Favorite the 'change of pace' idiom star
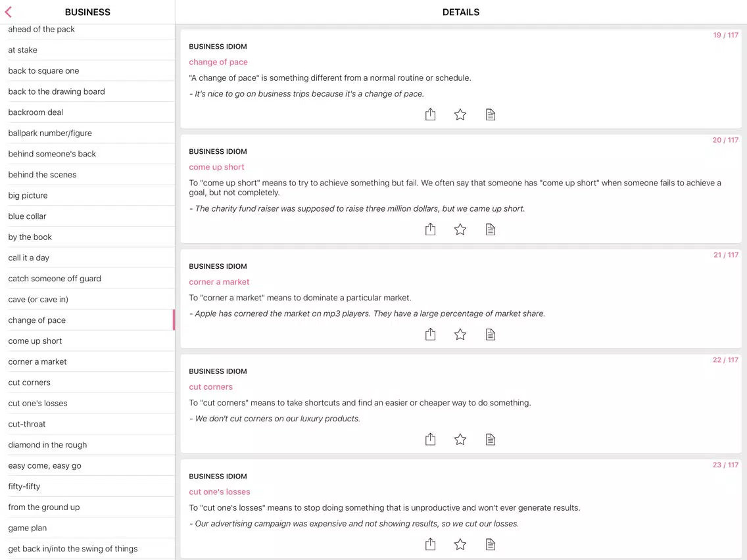Screen dimensions: 747x560 460,114
